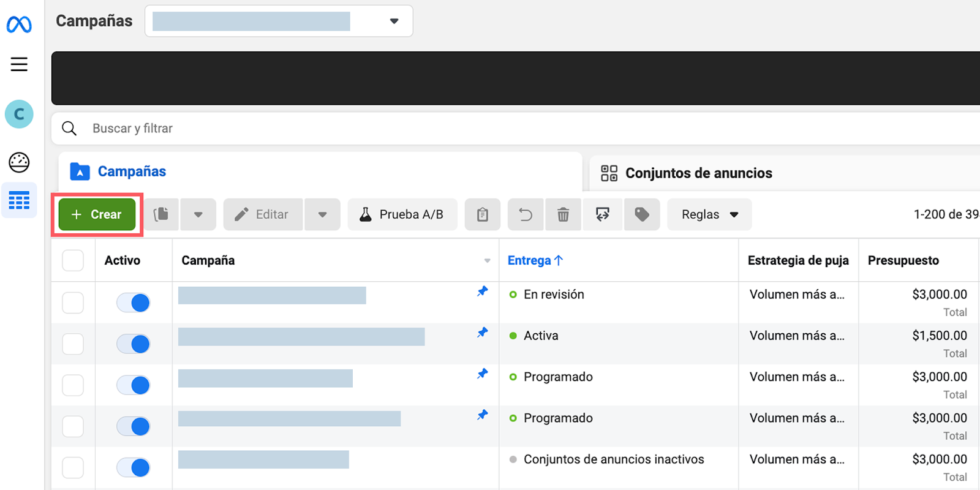This screenshot has height=490, width=980.
Task: Click the tag label icon
Action: point(642,214)
